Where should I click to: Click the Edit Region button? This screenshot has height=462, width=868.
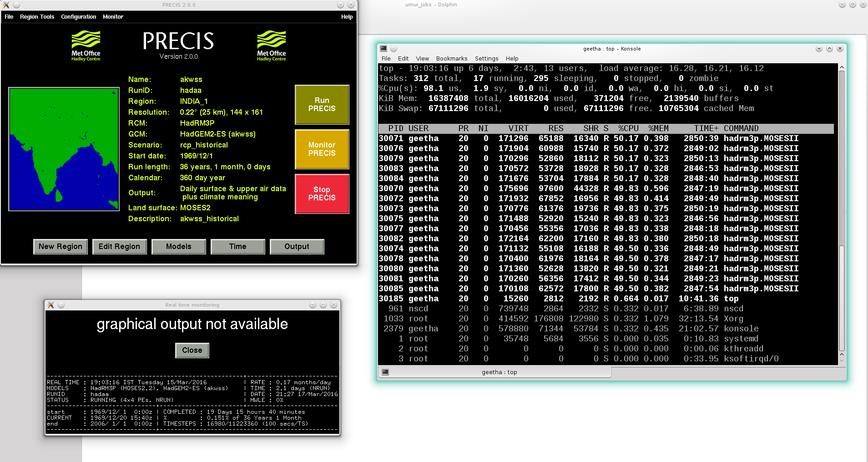click(120, 247)
